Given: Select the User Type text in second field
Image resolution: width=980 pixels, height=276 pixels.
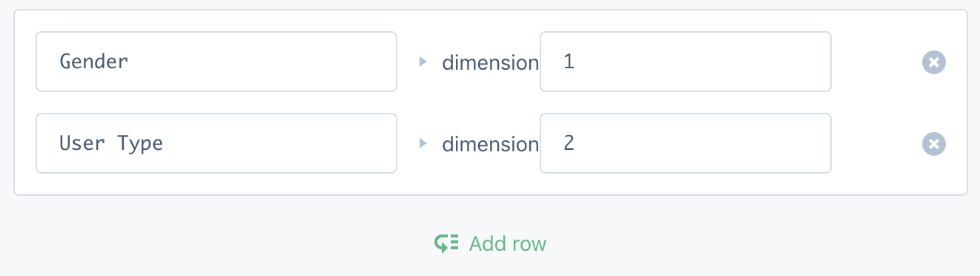Looking at the screenshot, I should (x=111, y=143).
